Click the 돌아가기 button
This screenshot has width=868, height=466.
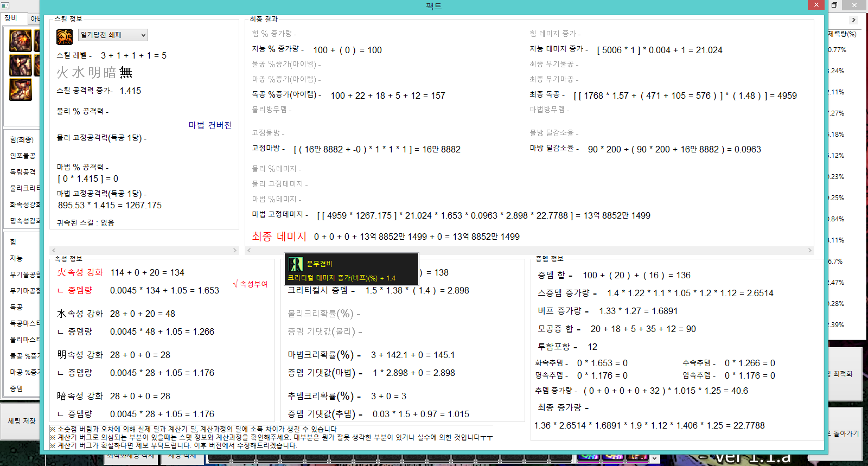tap(846, 433)
